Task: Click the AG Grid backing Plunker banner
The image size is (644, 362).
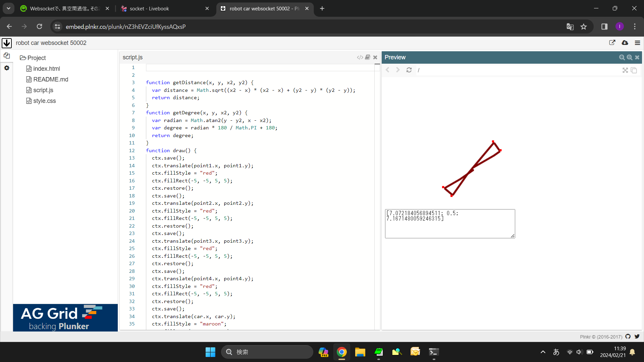Action: (65, 317)
